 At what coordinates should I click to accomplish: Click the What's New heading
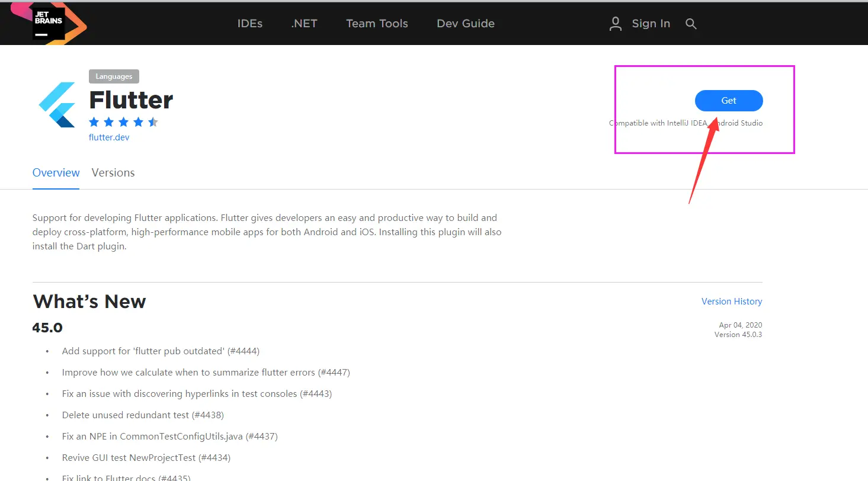(x=89, y=302)
